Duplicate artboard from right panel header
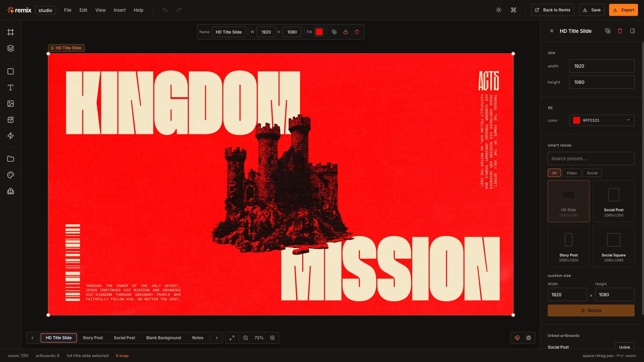The image size is (644, 362). (x=608, y=31)
